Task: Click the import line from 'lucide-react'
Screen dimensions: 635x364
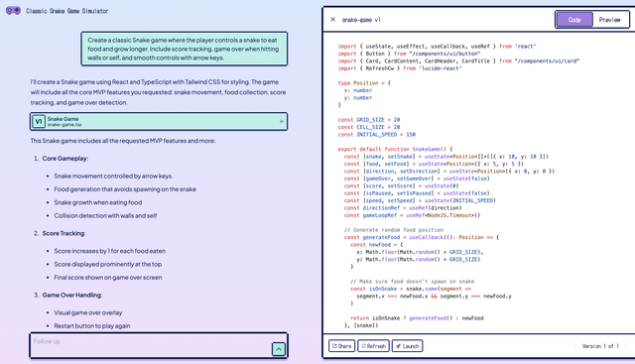Action: pyautogui.click(x=400, y=68)
